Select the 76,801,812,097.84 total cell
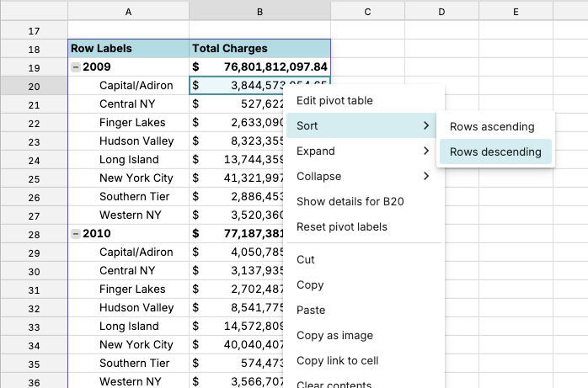The image size is (588, 388). [x=259, y=67]
